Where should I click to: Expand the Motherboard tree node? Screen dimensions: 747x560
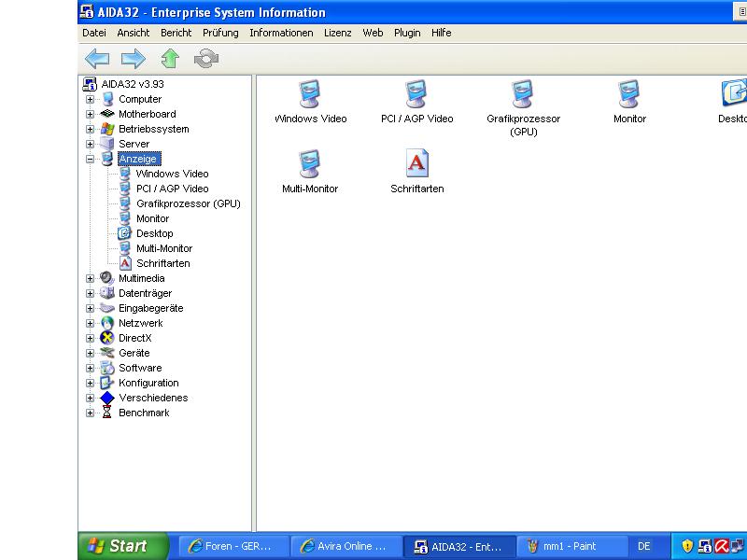(90, 114)
